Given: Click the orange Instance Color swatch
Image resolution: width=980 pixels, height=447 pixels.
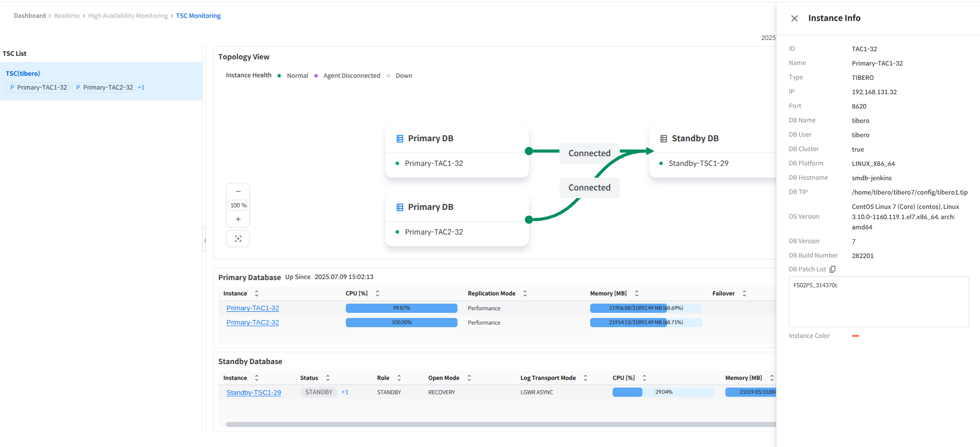Looking at the screenshot, I should click(855, 336).
